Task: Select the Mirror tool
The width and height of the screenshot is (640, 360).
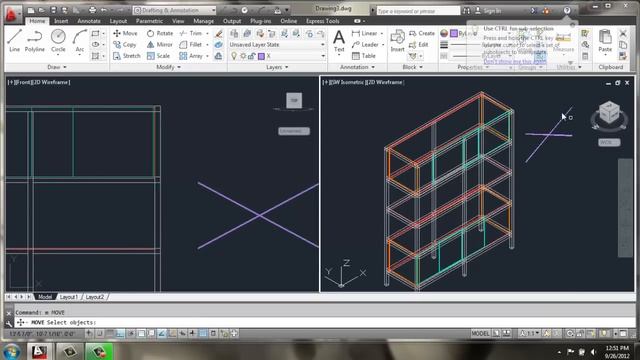Action: (160, 44)
